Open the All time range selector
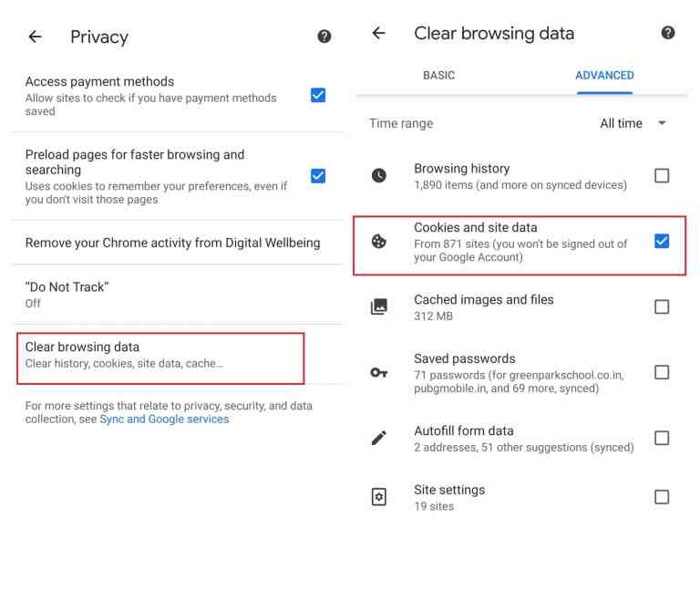700x612 pixels. [x=633, y=123]
